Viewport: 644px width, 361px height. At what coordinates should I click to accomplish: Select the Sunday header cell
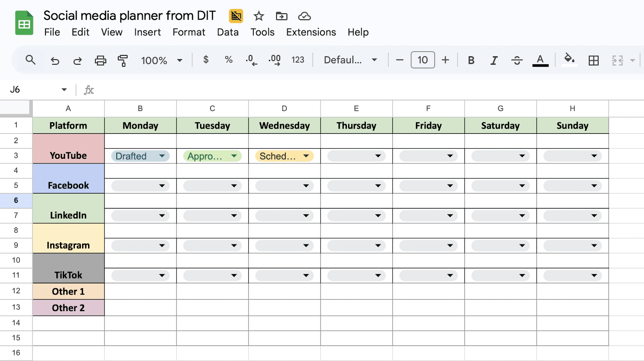point(572,125)
